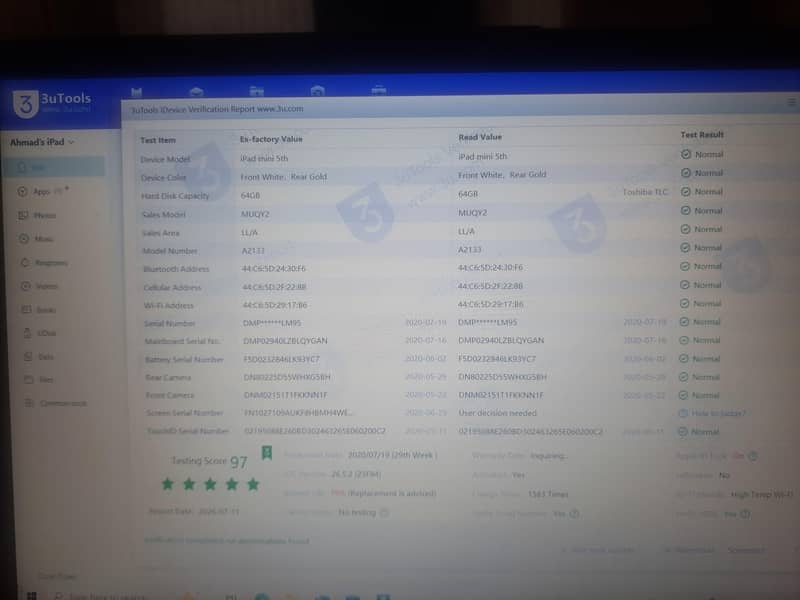This screenshot has width=800, height=600.
Task: Open the Apps section in the sidebar
Action: [x=43, y=191]
